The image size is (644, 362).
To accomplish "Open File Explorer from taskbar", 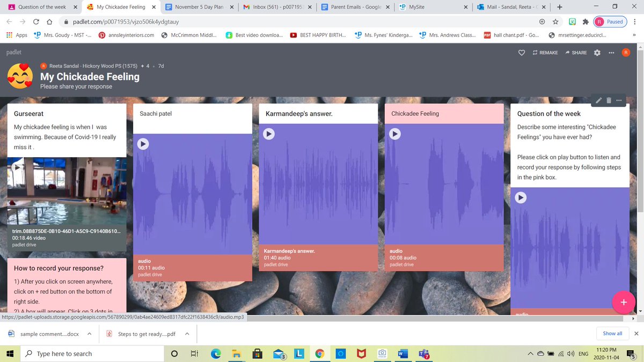I will [x=237, y=354].
